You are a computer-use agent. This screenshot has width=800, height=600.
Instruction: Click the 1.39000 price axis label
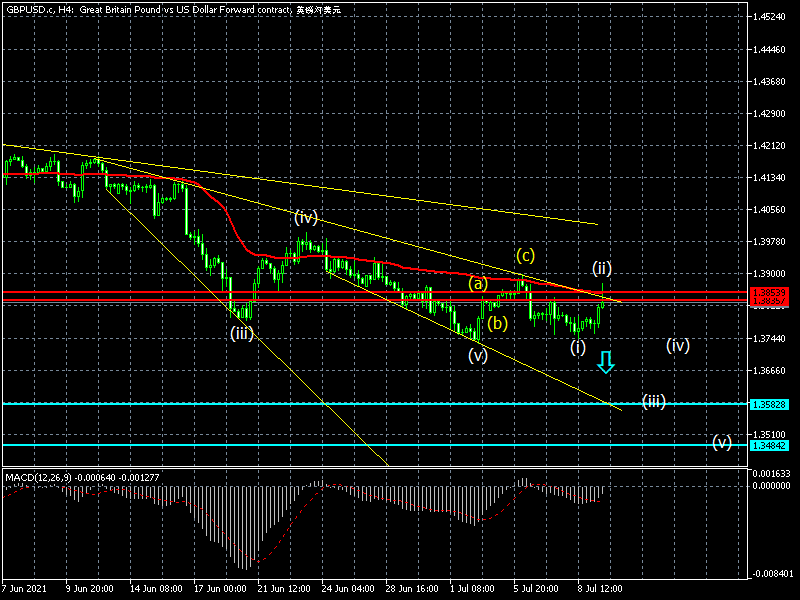pos(769,273)
